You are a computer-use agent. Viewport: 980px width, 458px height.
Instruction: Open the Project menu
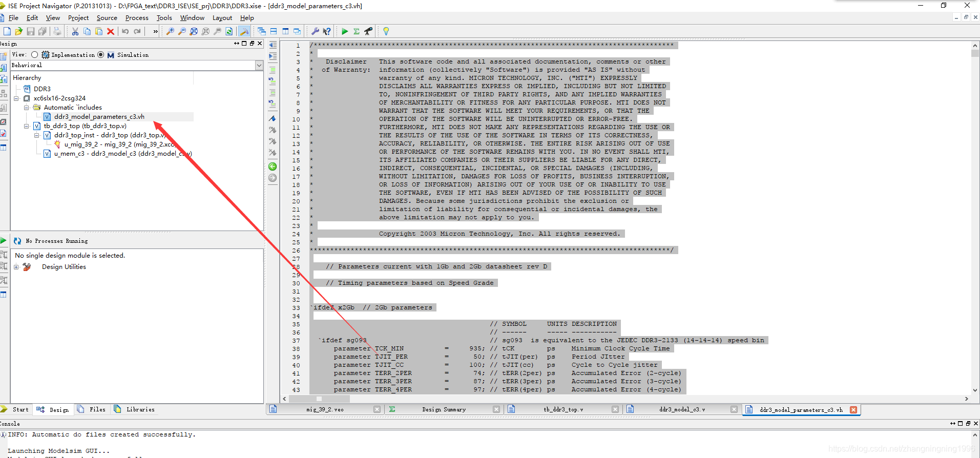[78, 18]
